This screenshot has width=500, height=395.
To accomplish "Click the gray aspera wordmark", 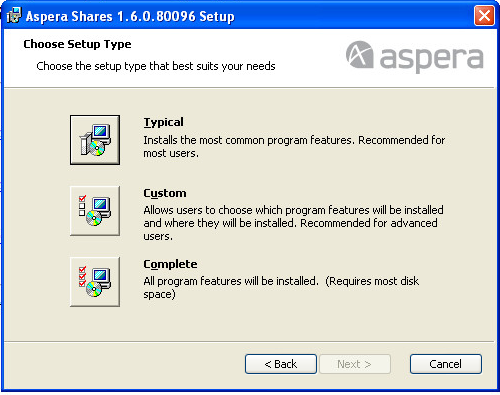I will coord(431,59).
